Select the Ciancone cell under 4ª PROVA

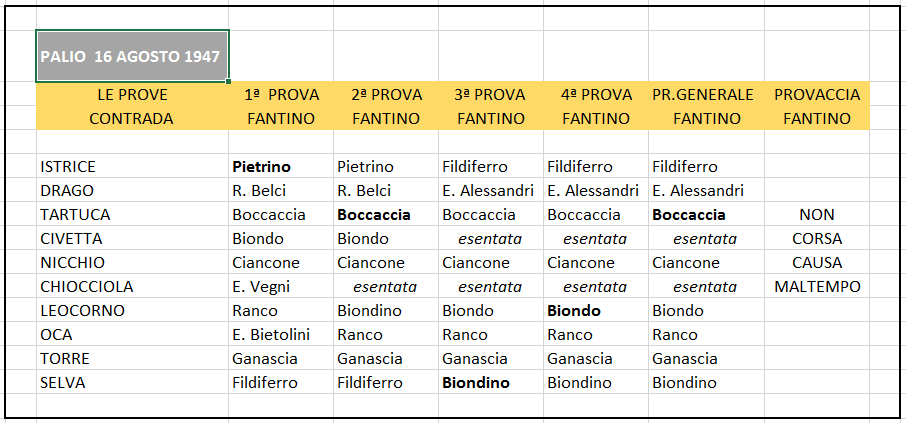click(x=596, y=263)
